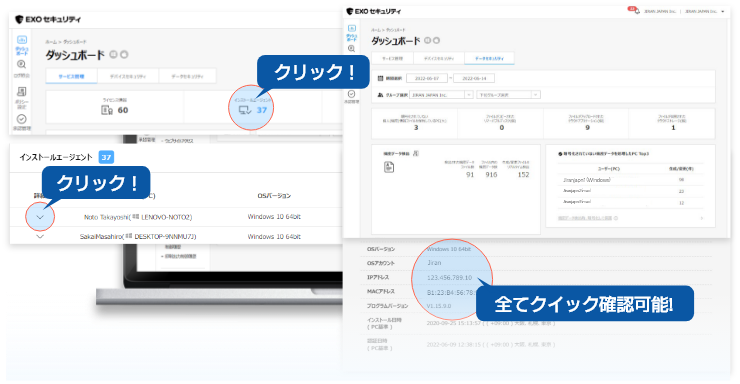Click the small icon next to 機密データ検出 heading
This screenshot has height=384, width=740.
[416, 153]
